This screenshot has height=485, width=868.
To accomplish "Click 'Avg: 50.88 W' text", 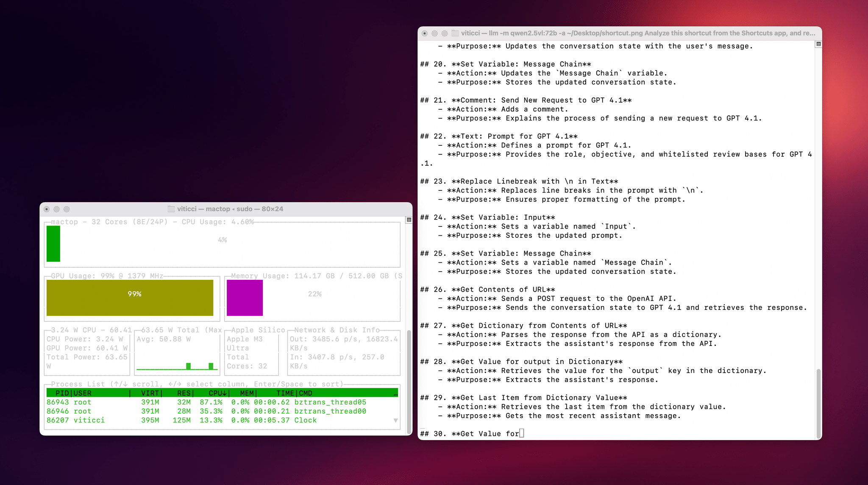I will point(164,339).
